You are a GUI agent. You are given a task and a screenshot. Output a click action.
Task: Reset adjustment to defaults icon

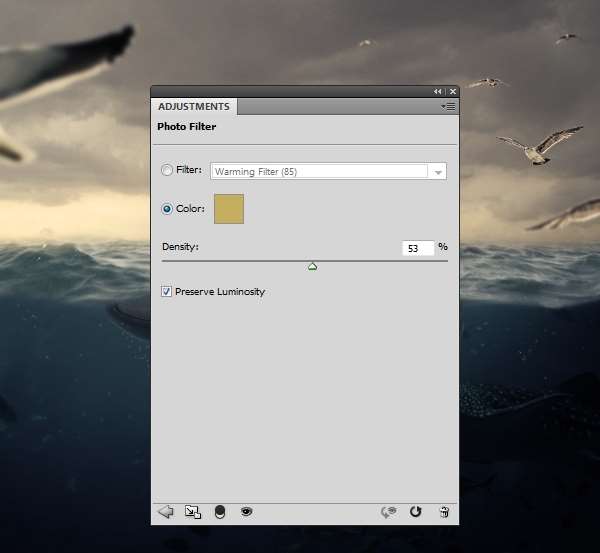[x=416, y=512]
